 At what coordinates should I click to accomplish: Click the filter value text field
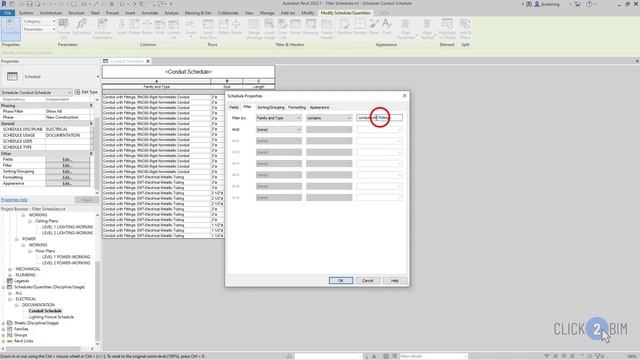pos(379,118)
